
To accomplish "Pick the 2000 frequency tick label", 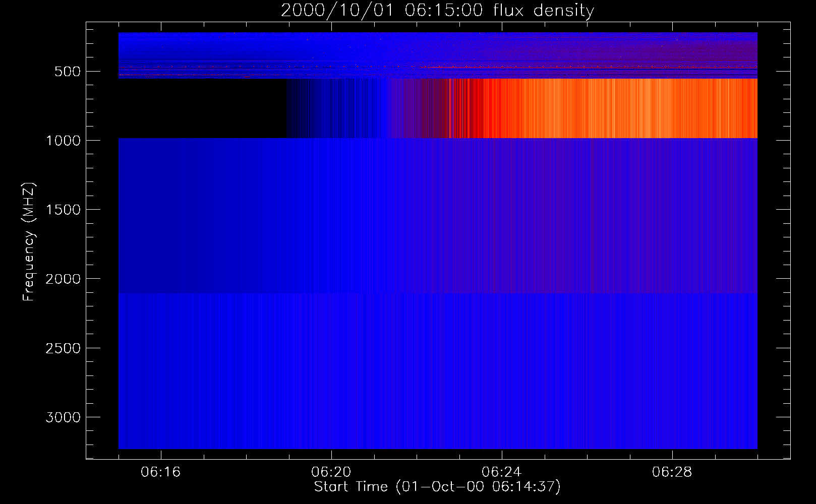I will pyautogui.click(x=63, y=279).
